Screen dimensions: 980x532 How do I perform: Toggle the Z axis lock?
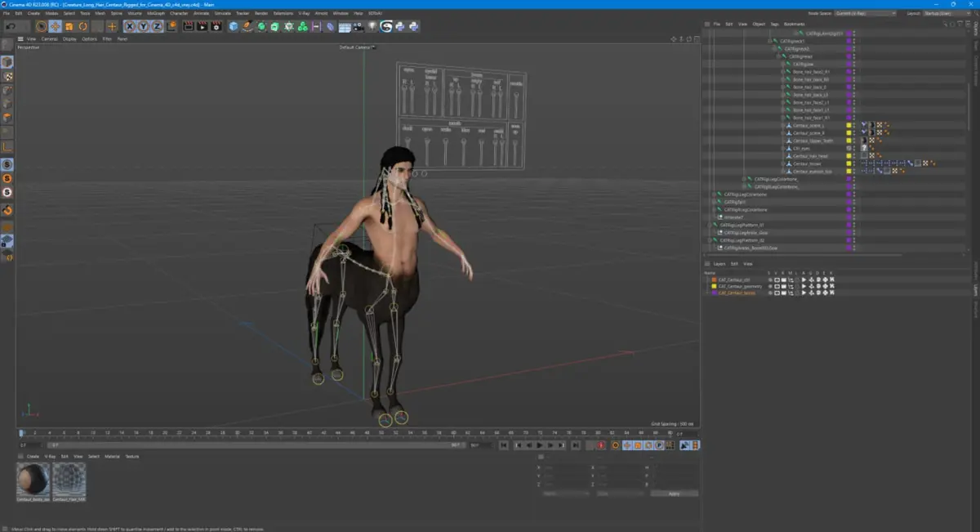click(x=157, y=26)
